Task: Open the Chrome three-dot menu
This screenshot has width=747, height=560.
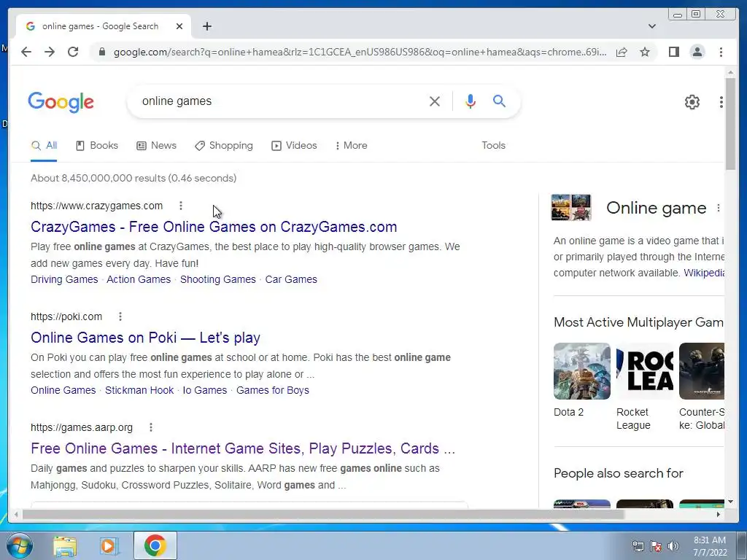Action: [721, 52]
